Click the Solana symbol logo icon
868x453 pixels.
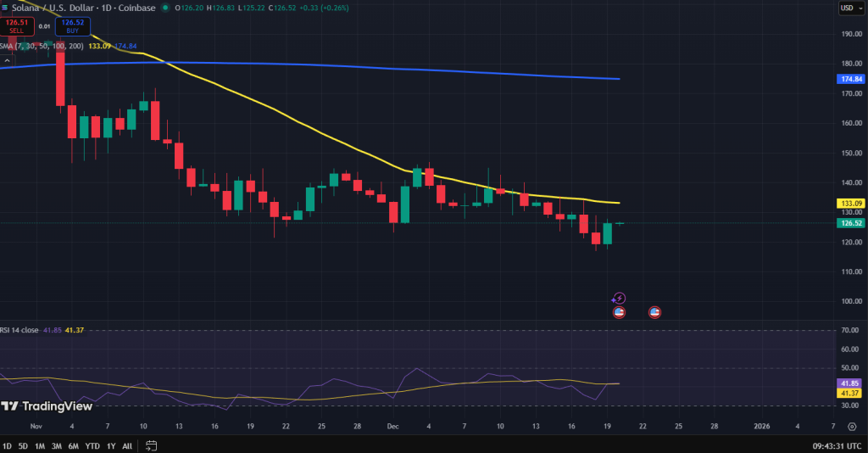coord(4,8)
